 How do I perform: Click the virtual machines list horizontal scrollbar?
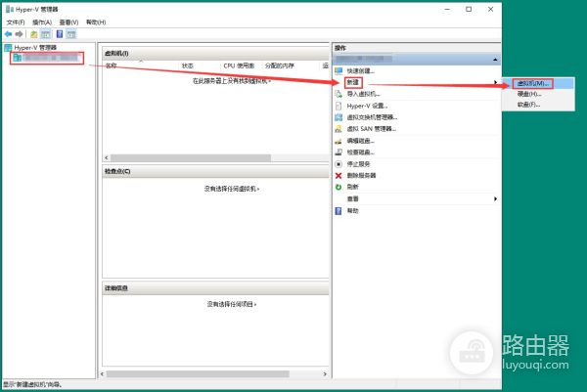[x=196, y=157]
